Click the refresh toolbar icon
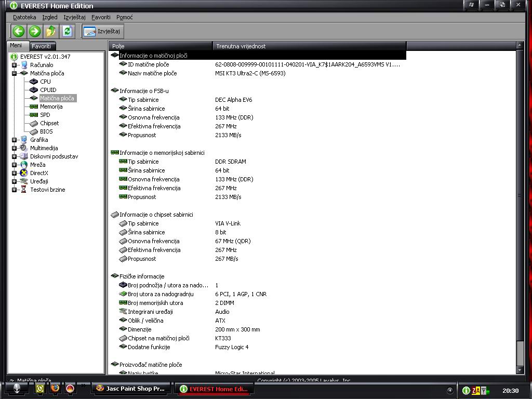Viewport: 532px width, 399px height. click(x=67, y=31)
